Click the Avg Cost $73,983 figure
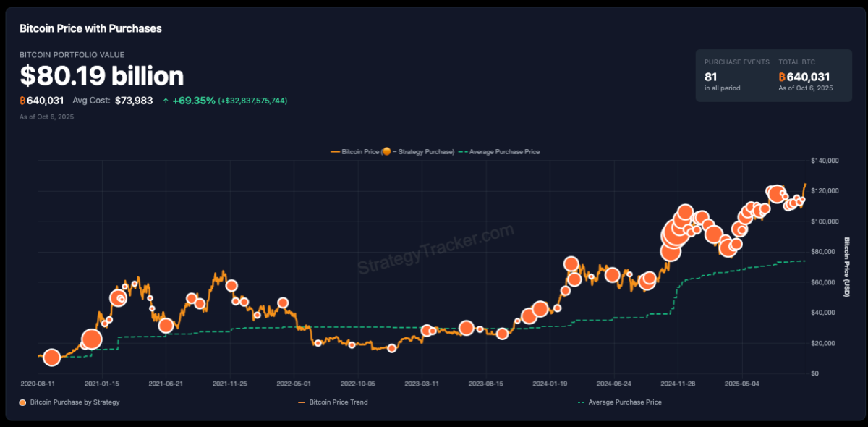Image resolution: width=868 pixels, height=427 pixels. tap(134, 101)
